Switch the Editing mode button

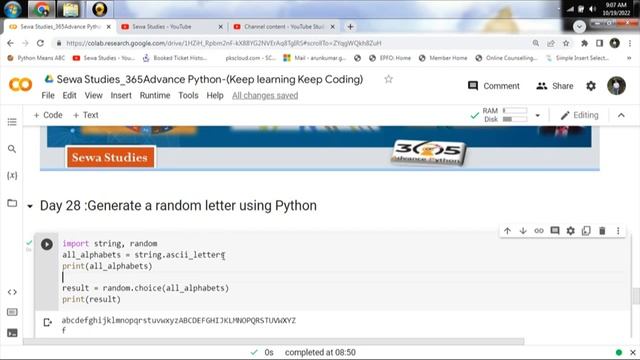click(x=580, y=116)
